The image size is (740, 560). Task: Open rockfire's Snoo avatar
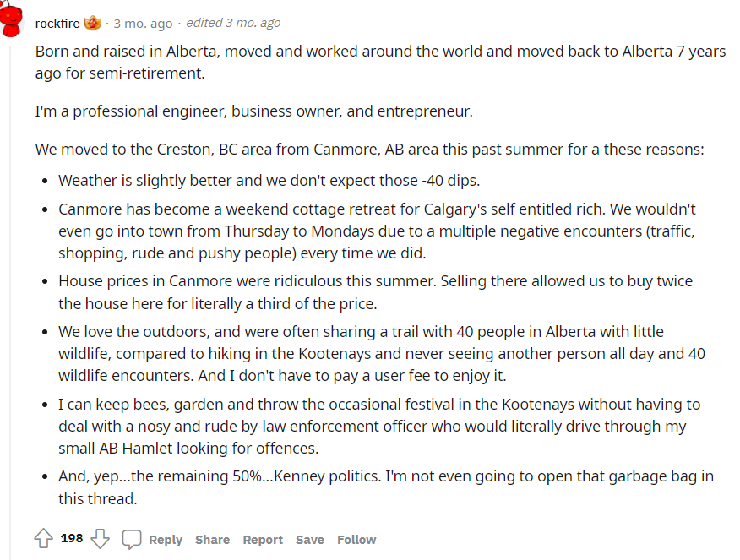click(x=12, y=19)
